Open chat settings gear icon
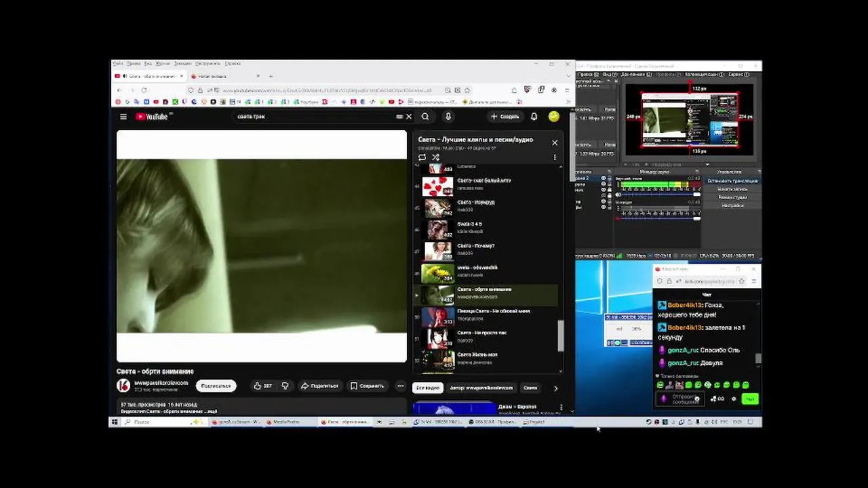Image resolution: width=868 pixels, height=488 pixels. 734,399
